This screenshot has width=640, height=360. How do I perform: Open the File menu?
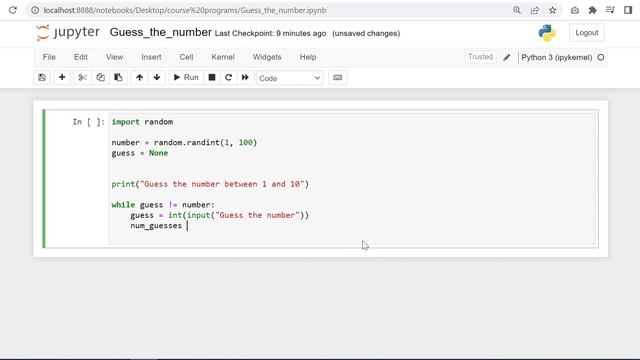[49, 57]
